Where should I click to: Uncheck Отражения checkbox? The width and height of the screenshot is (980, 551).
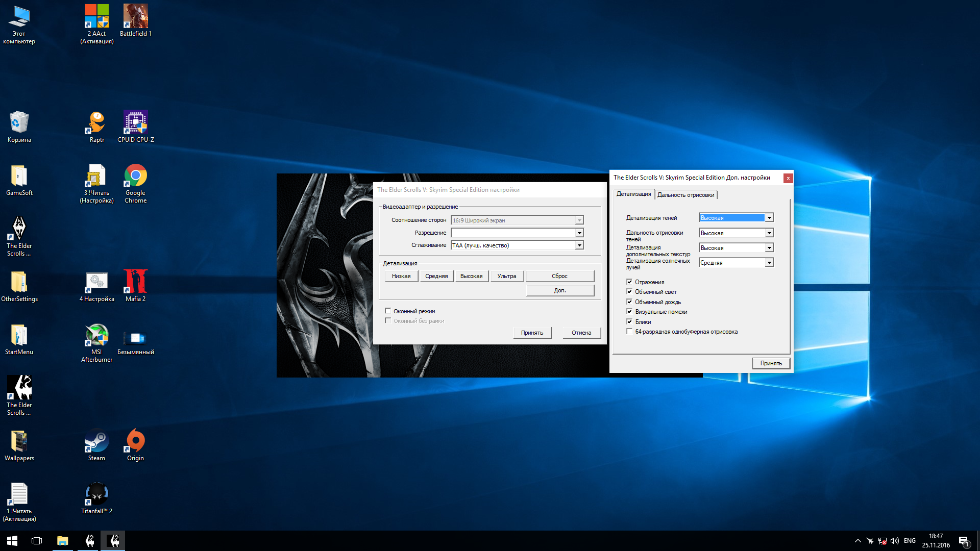point(629,282)
